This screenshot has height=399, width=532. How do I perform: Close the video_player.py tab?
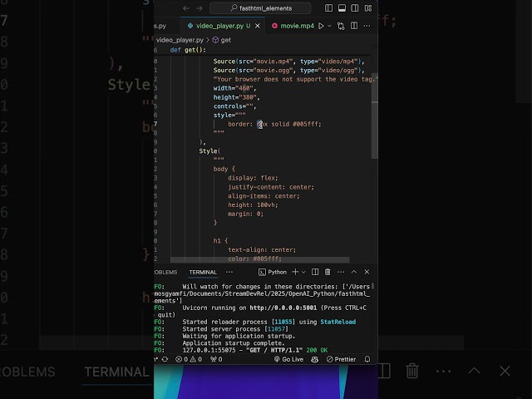point(258,26)
